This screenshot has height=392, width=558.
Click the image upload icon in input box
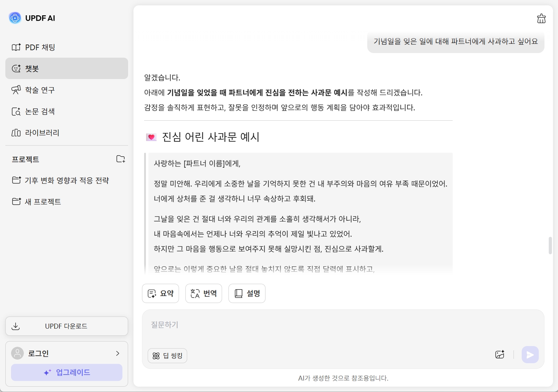click(x=500, y=355)
